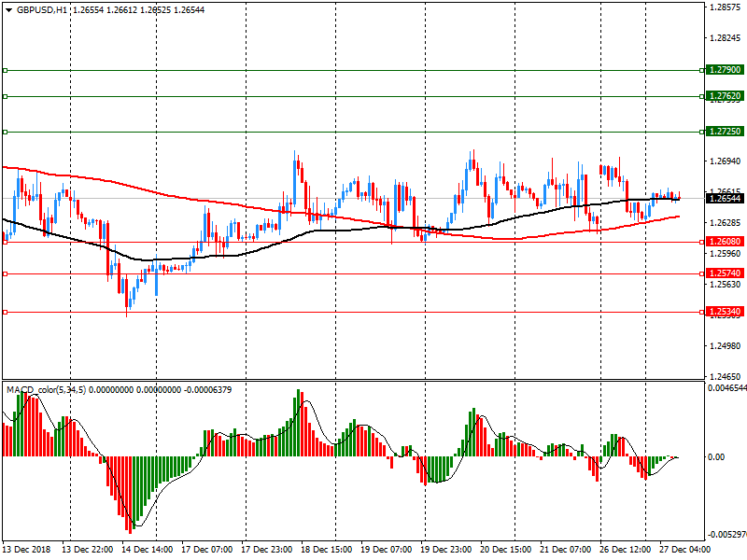The width and height of the screenshot is (747, 560).
Task: Click the triangle arrow beside GBPUSD,H1 title
Action: (x=8, y=9)
